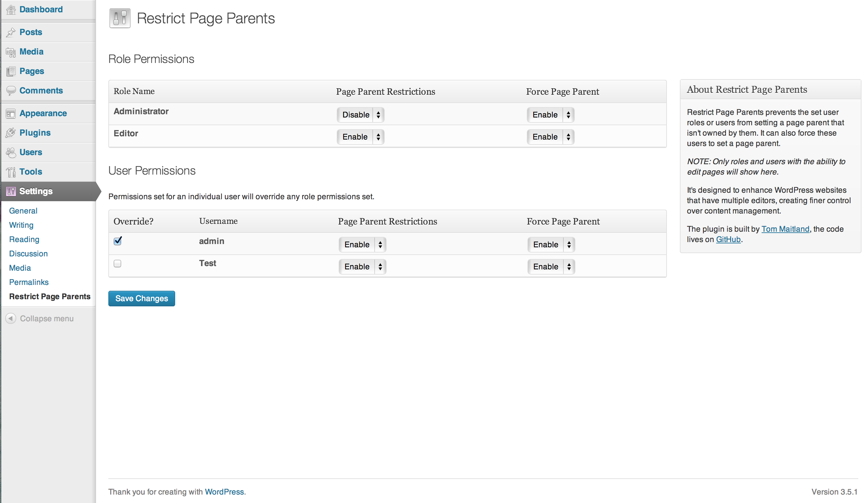Go to the Users menu
This screenshot has height=503, width=868.
click(31, 152)
